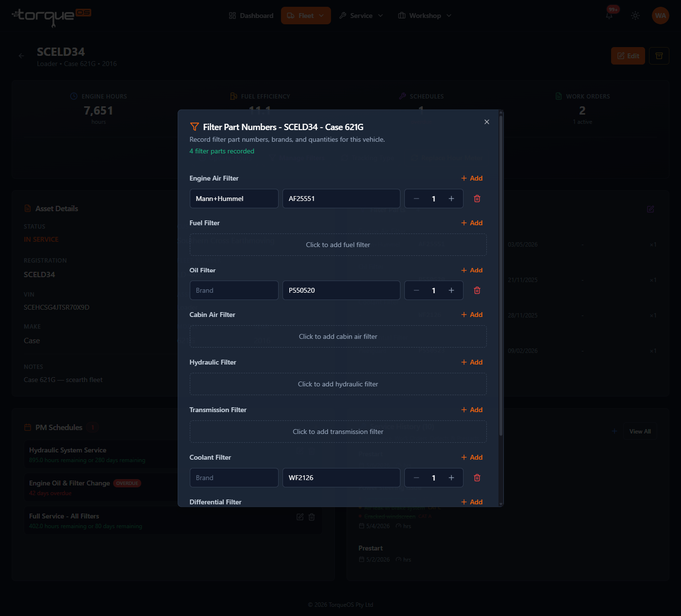Click the View All button
Image resolution: width=681 pixels, height=616 pixels.
640,431
